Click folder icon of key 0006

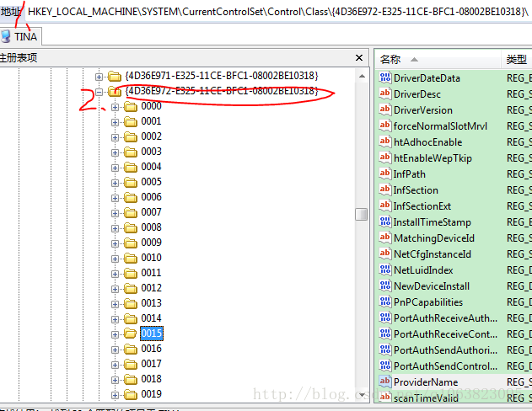click(131, 198)
